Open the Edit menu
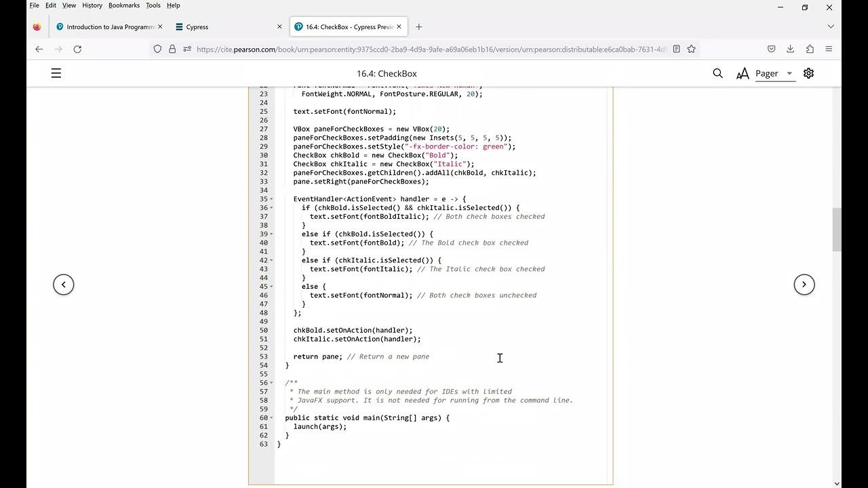 (51, 5)
